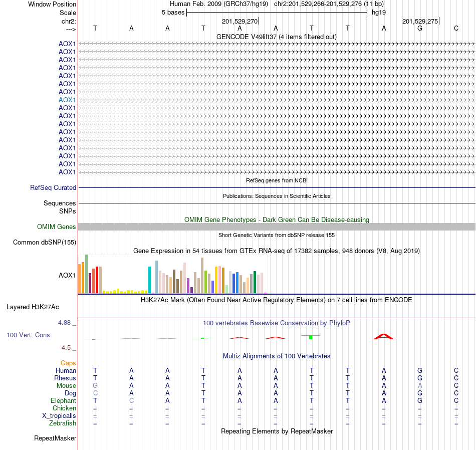Screen dimensions: 476x450
Task: Open Publications: Sequences in Scientific Articles title
Action: point(277,196)
